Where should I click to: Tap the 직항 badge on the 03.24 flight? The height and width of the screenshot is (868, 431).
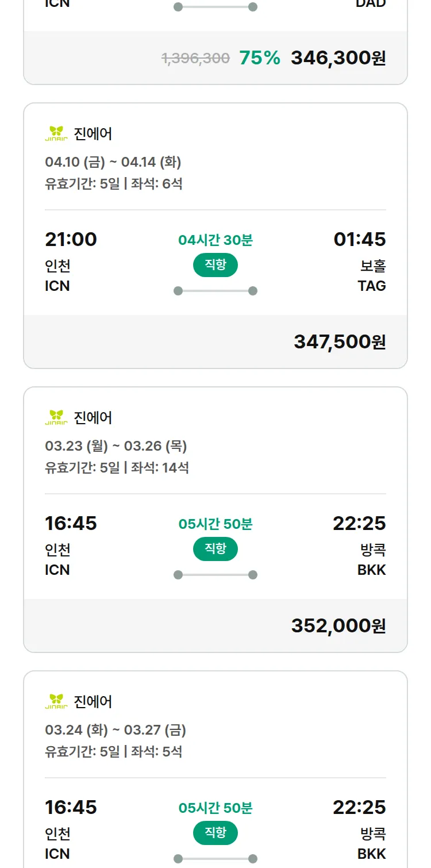(215, 833)
